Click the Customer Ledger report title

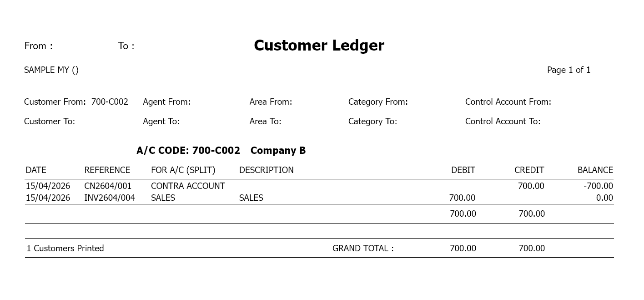pyautogui.click(x=319, y=46)
